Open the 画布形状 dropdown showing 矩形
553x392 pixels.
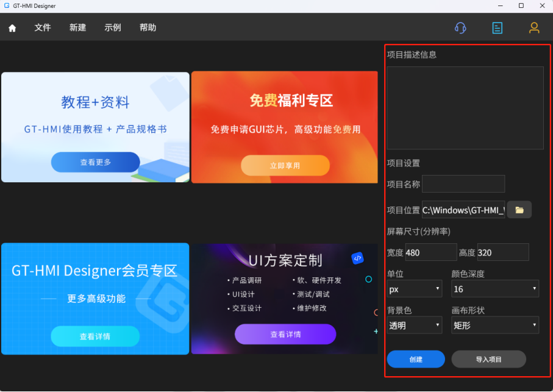click(x=495, y=325)
